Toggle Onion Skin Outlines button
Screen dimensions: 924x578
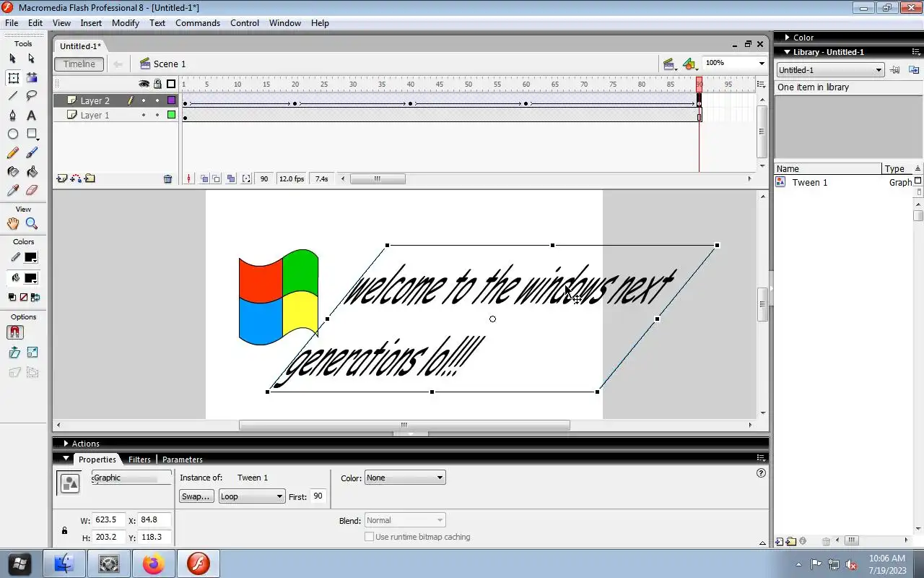pyautogui.click(x=217, y=178)
